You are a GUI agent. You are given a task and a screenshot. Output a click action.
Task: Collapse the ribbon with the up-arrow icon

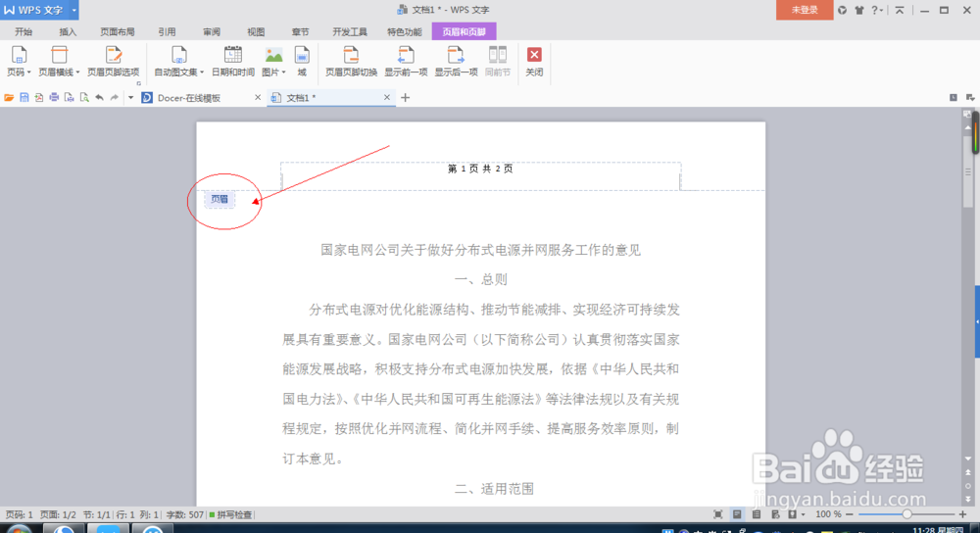(x=900, y=10)
